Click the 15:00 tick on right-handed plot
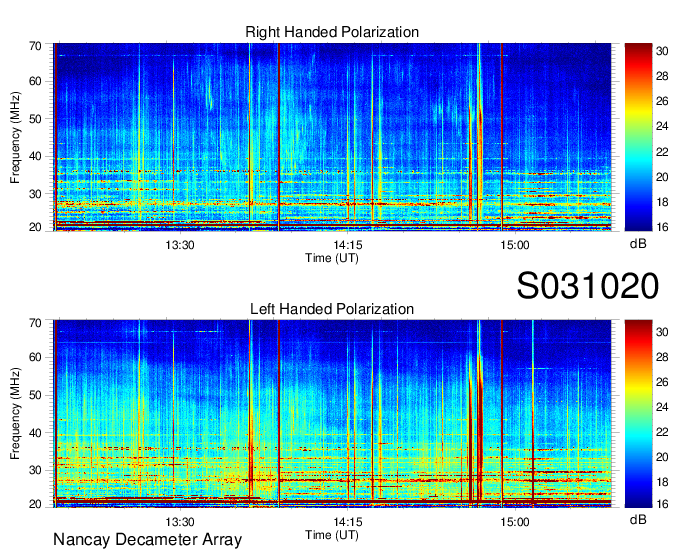The width and height of the screenshot is (680, 552). pos(515,245)
